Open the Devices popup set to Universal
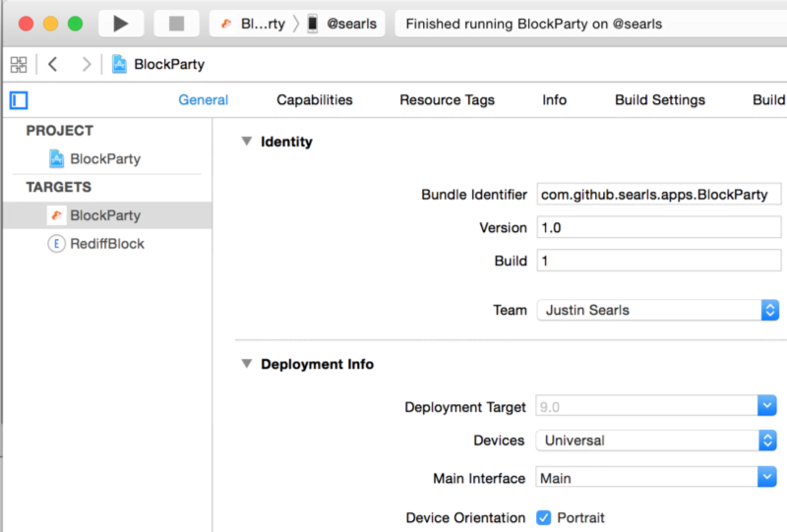This screenshot has width=787, height=532. pos(656,441)
